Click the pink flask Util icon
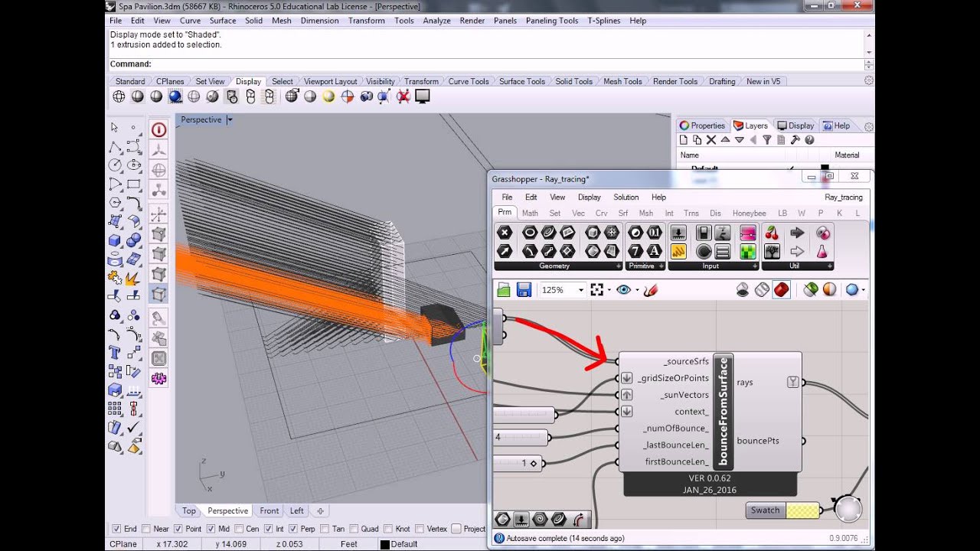The width and height of the screenshot is (980, 551). [822, 251]
